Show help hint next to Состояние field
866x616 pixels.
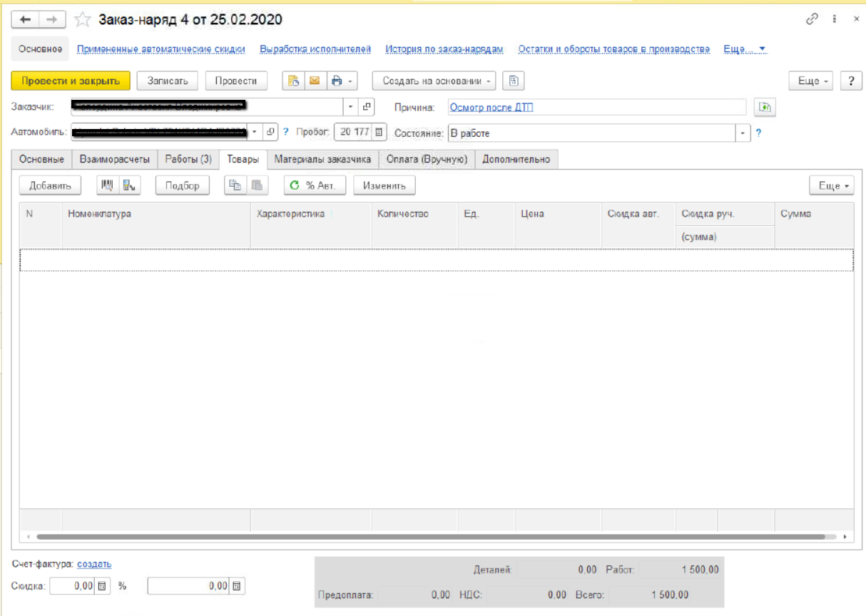(x=758, y=133)
